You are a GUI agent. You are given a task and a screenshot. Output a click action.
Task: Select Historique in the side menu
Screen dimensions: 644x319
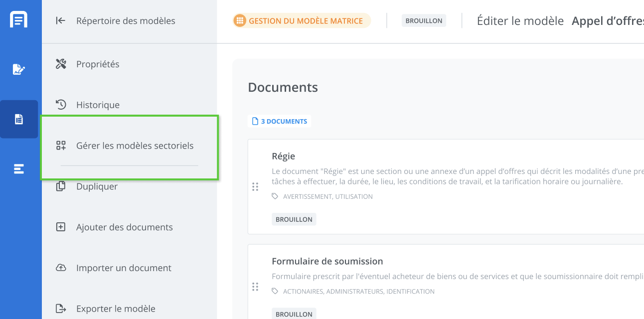click(x=98, y=105)
